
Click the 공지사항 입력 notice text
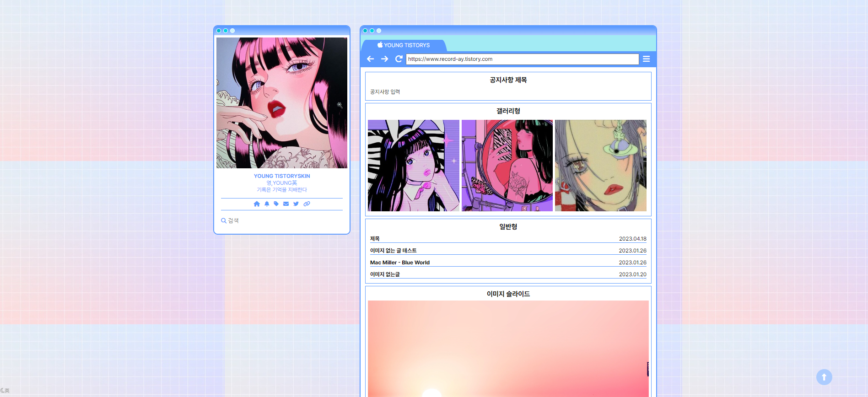coord(385,92)
